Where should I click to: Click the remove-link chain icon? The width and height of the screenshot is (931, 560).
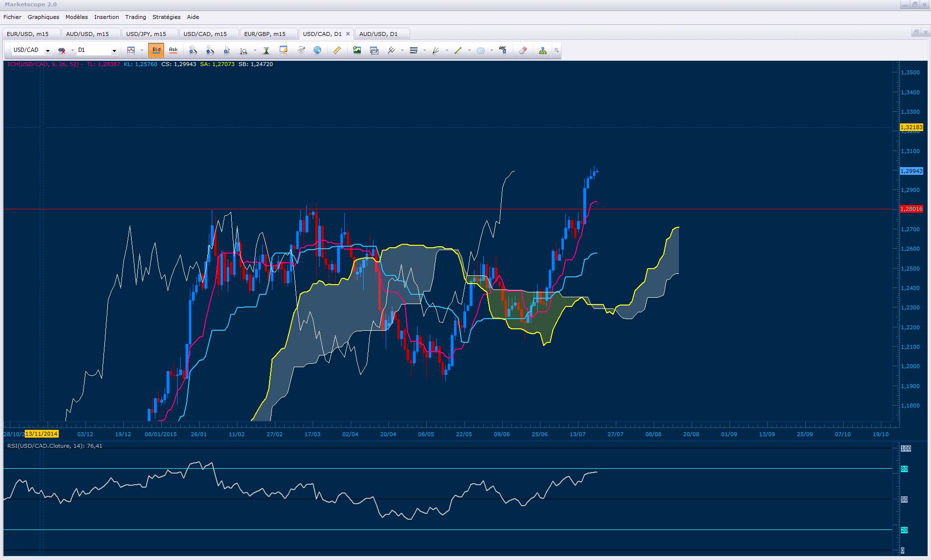pos(62,50)
